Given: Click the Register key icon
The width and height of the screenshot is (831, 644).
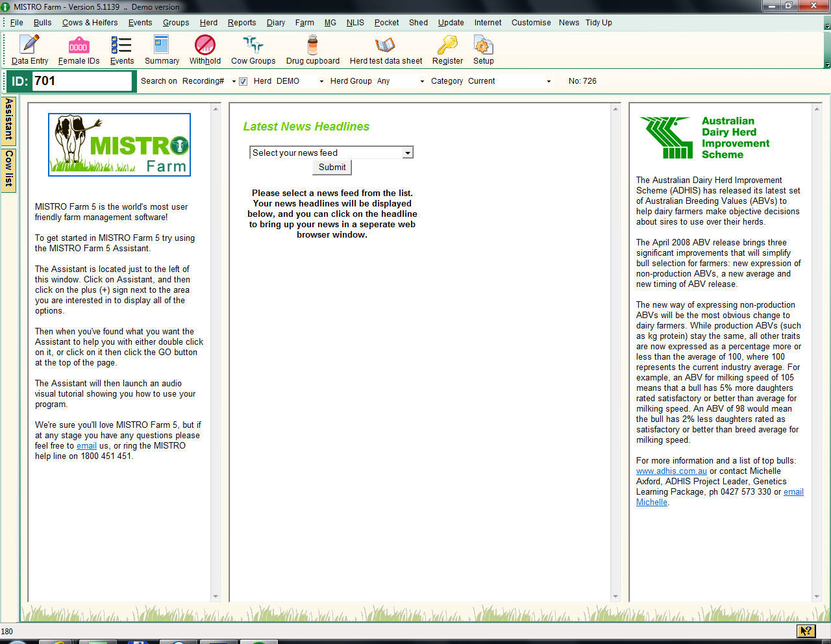Looking at the screenshot, I should point(447,50).
